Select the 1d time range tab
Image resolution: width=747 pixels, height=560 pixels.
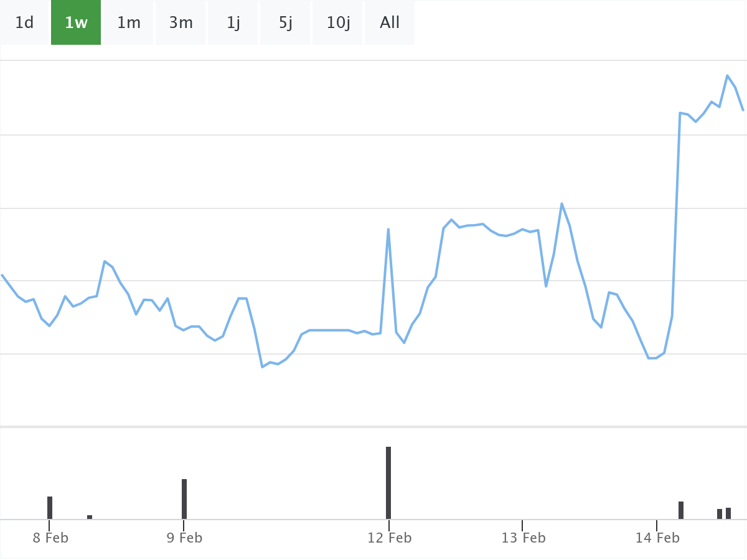tap(24, 23)
